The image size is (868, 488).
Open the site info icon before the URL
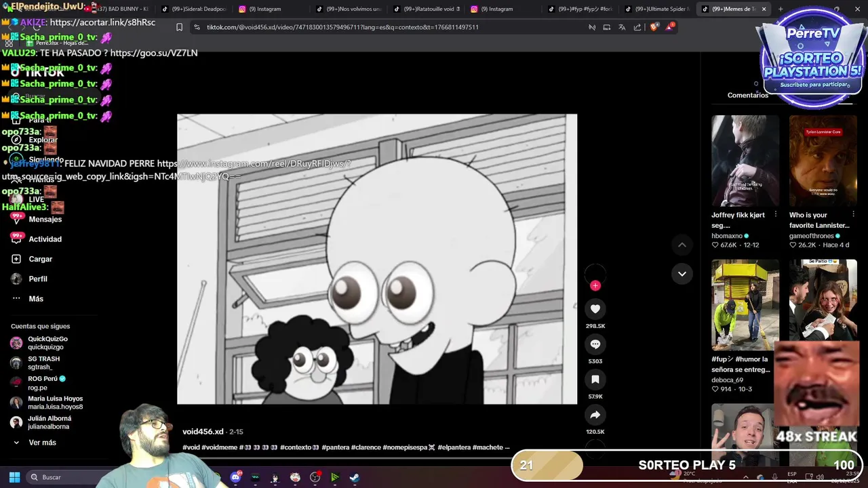click(197, 27)
